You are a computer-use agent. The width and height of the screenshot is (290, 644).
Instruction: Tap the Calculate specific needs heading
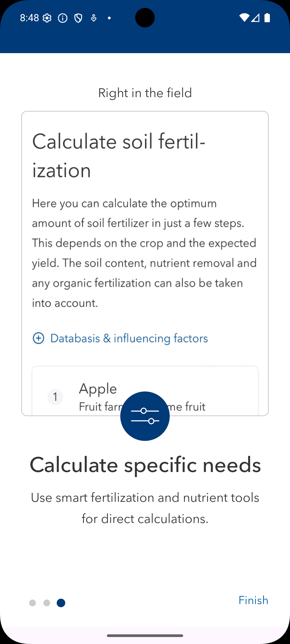point(145,465)
